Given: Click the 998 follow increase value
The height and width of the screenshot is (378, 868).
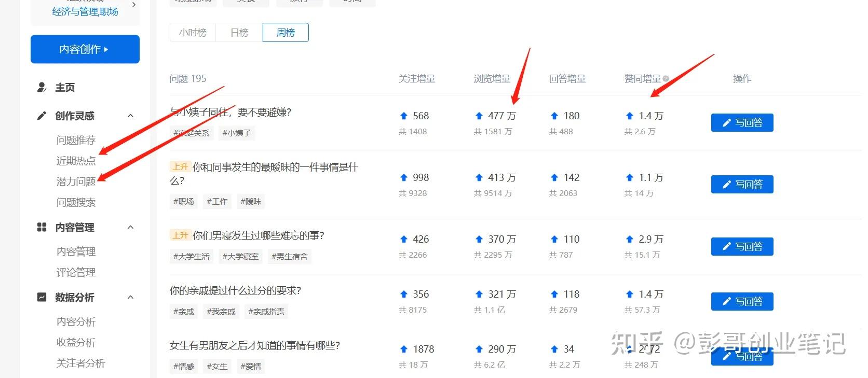Looking at the screenshot, I should tap(421, 177).
